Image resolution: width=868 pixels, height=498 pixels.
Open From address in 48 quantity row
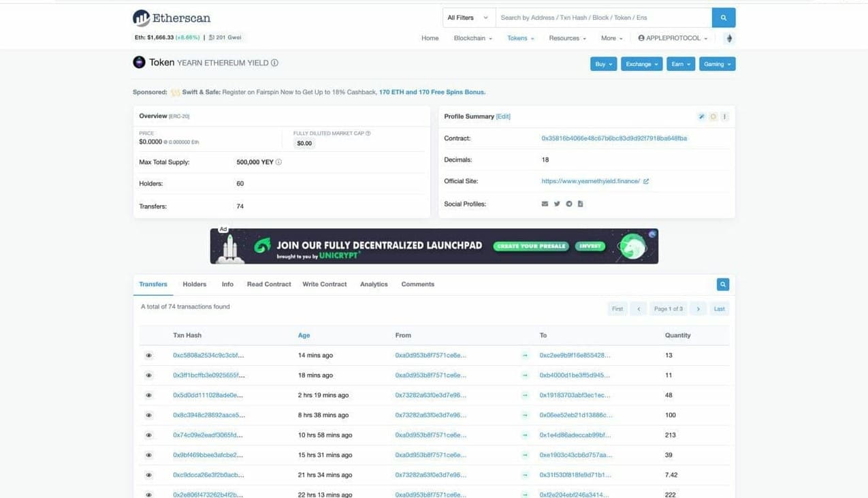pyautogui.click(x=431, y=395)
